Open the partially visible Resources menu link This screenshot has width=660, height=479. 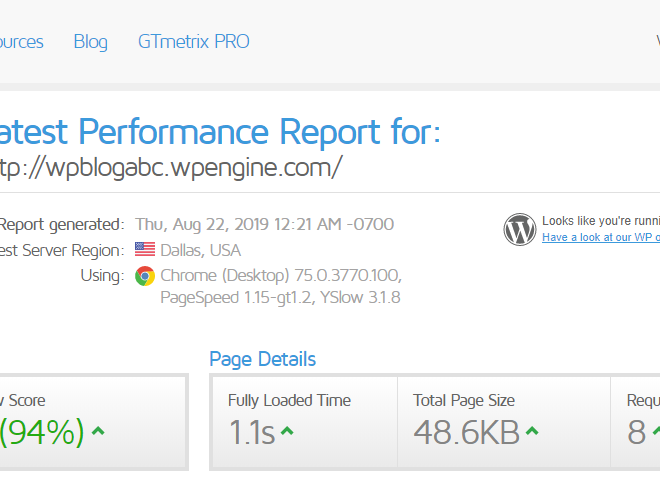(x=21, y=42)
